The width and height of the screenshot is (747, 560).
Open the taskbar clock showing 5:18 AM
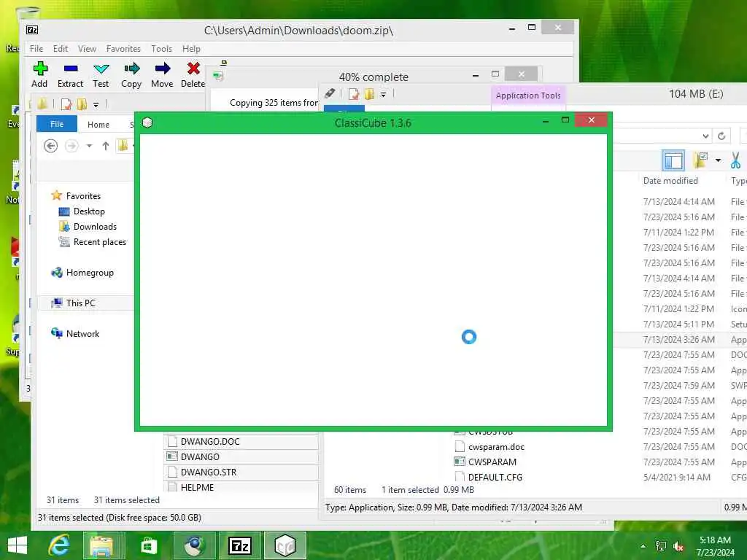click(715, 546)
